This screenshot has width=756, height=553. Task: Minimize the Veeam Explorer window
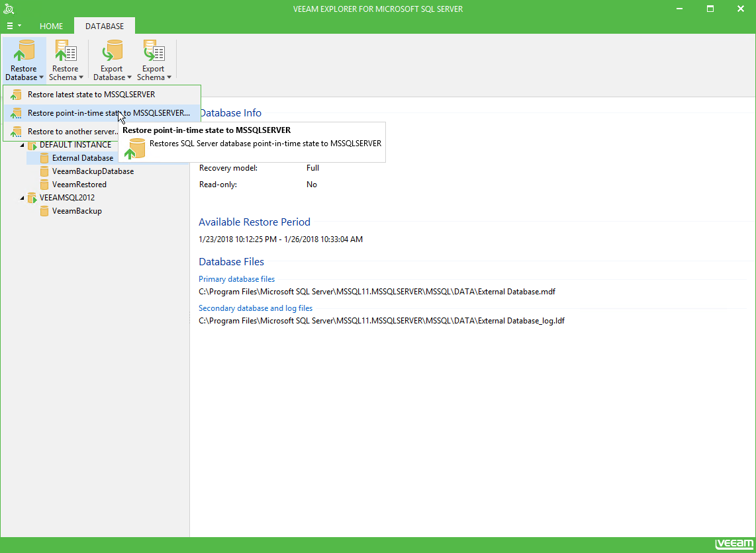click(x=679, y=9)
